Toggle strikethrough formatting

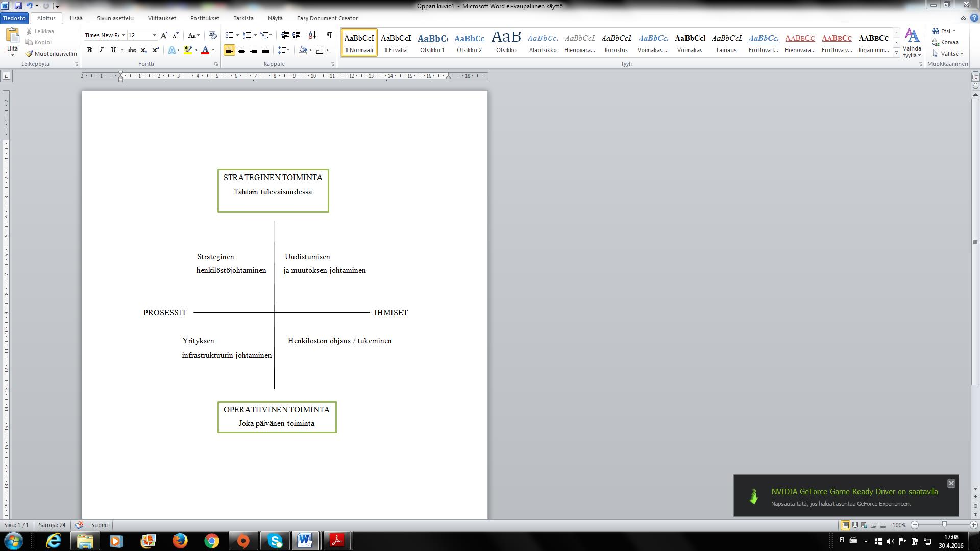(x=132, y=50)
